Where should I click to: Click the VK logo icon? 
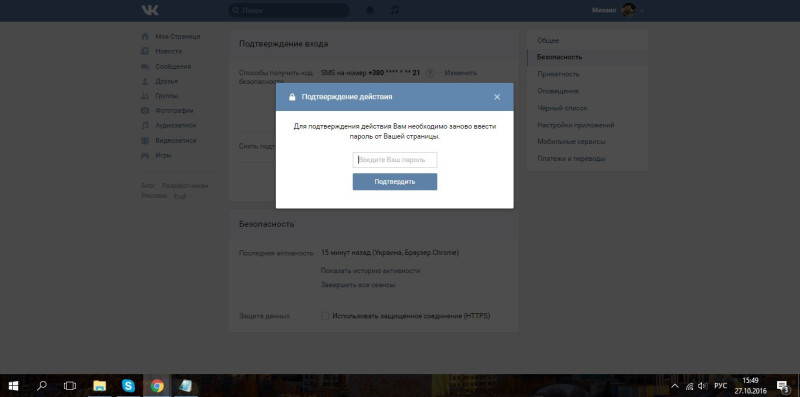150,10
